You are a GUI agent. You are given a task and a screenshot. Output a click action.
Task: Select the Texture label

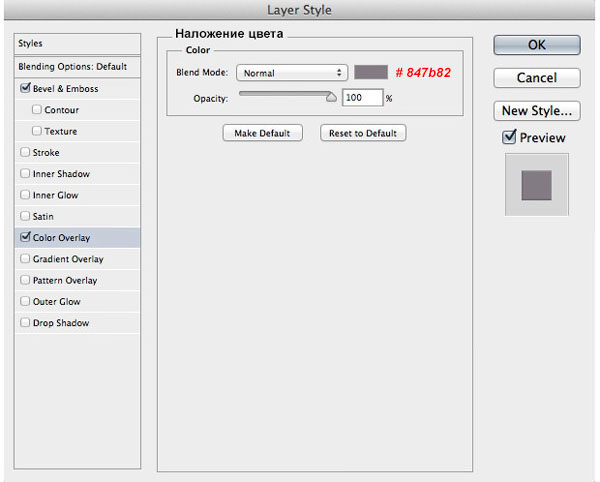(x=61, y=132)
